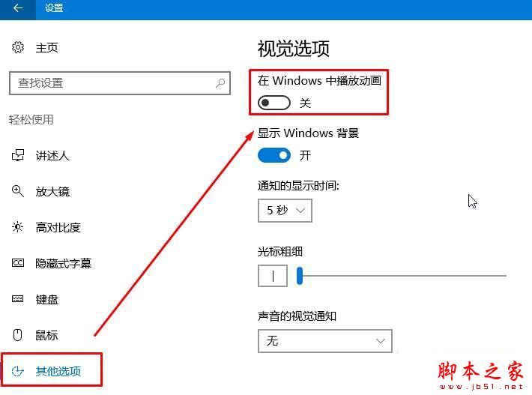Open the 声音的视觉通知 dropdown showing 无
This screenshot has height=395, width=532.
(325, 341)
